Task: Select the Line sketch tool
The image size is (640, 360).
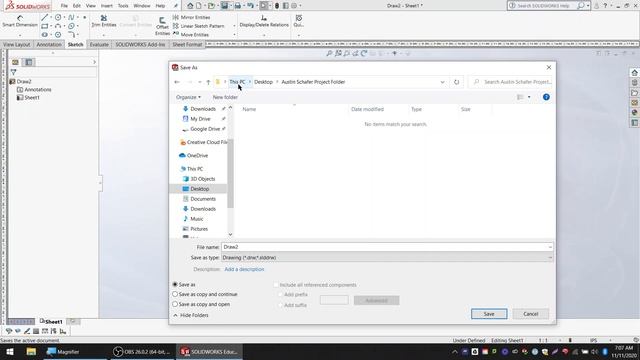Action: pos(44,18)
